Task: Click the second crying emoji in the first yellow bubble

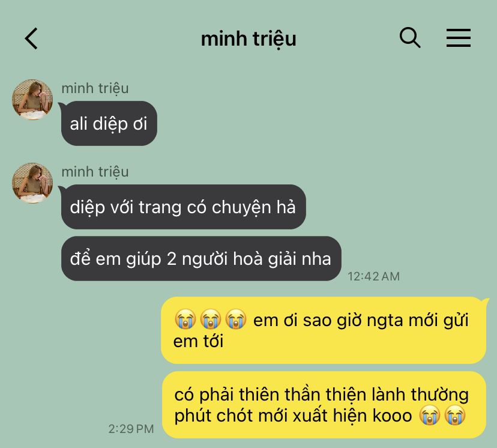Action: tap(211, 319)
